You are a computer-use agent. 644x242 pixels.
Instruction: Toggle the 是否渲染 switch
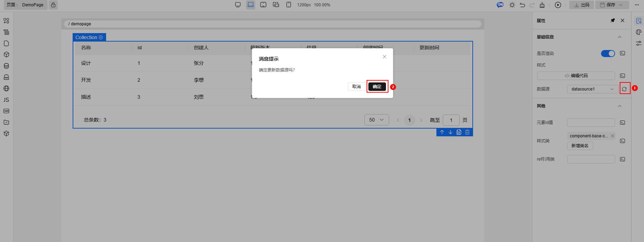(x=608, y=54)
